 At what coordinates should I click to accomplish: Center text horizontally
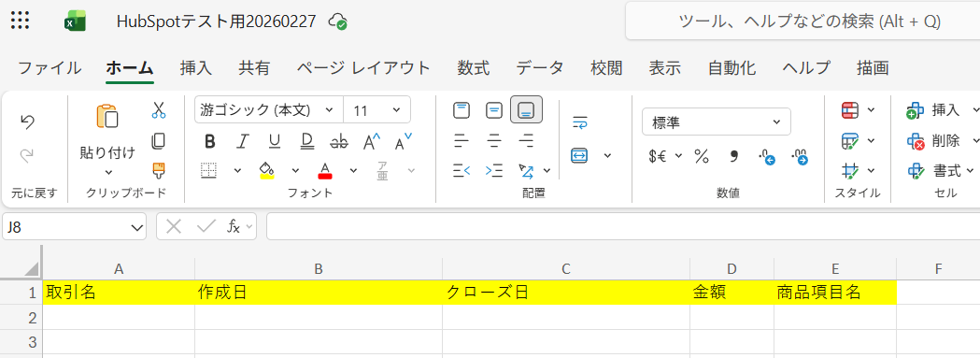(x=494, y=141)
